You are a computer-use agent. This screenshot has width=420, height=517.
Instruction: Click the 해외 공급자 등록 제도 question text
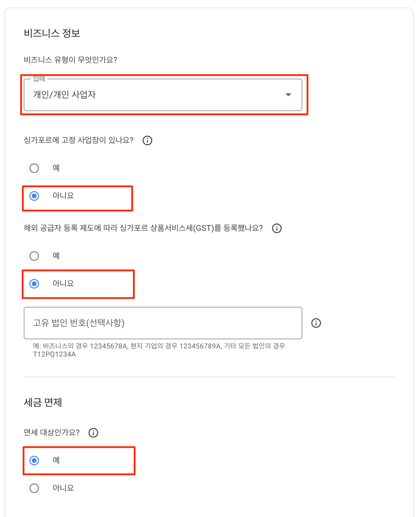click(x=143, y=228)
